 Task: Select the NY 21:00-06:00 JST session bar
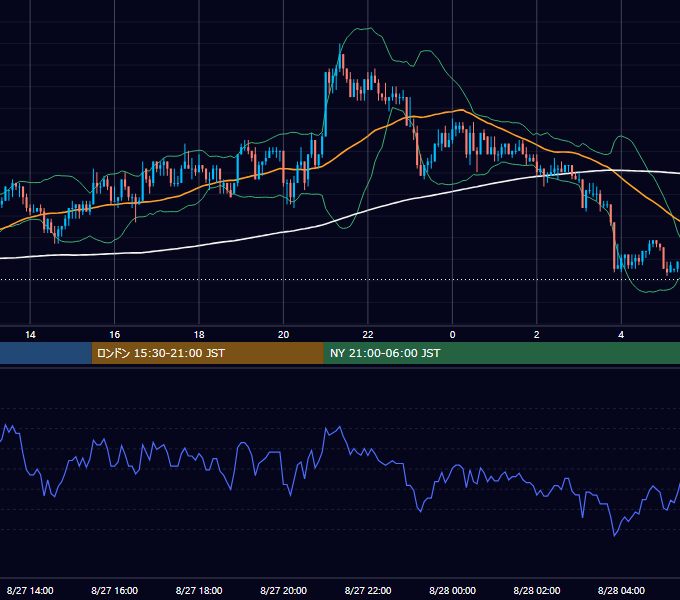(502, 353)
